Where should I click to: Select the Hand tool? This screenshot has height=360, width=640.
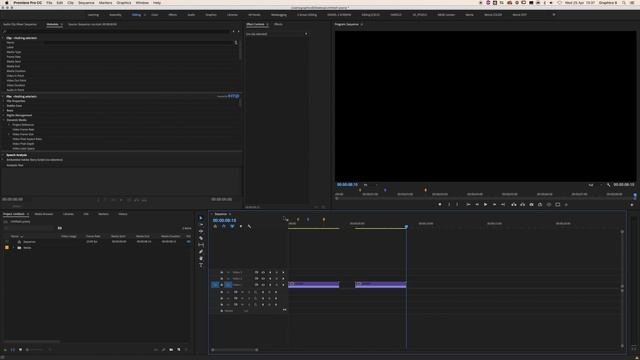pyautogui.click(x=201, y=258)
